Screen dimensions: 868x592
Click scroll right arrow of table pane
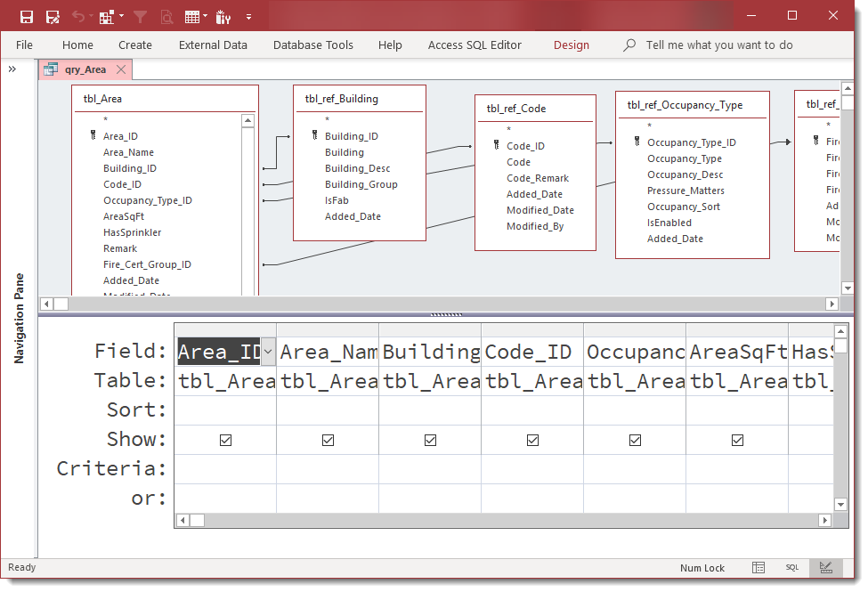[831, 304]
